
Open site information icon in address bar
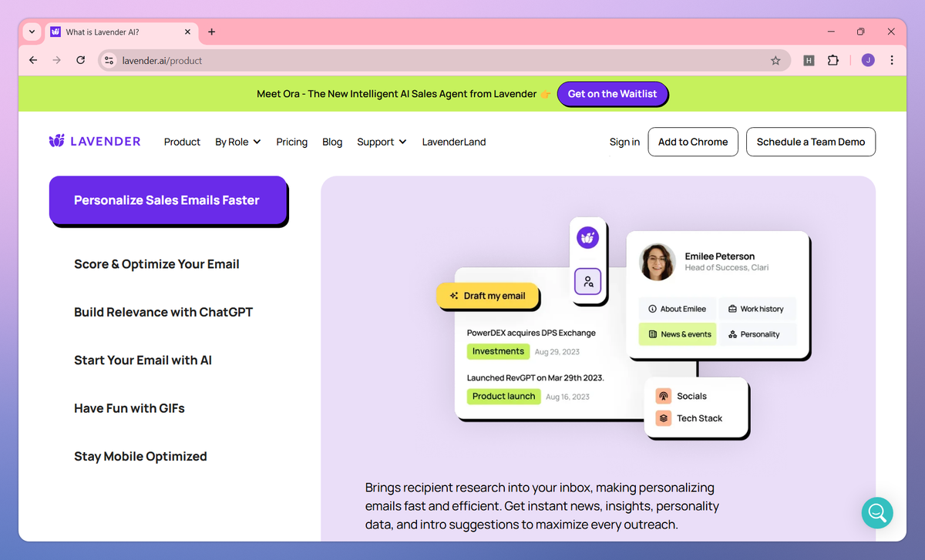click(109, 60)
